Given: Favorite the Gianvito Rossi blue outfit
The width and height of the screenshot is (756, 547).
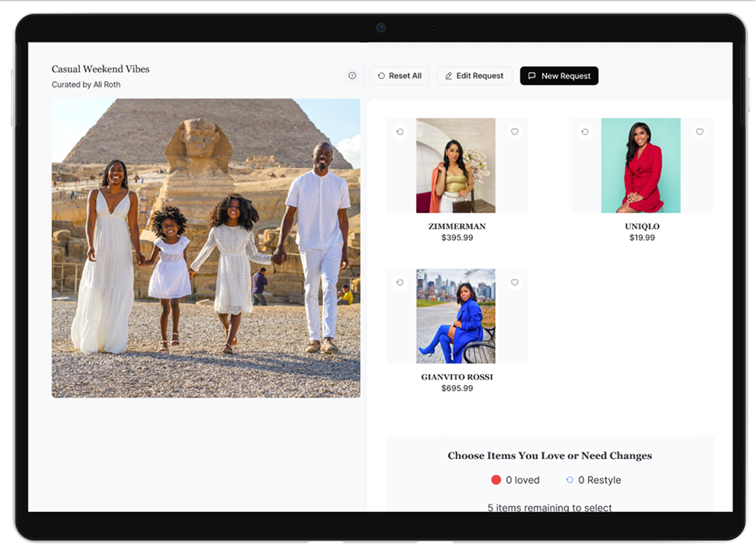Looking at the screenshot, I should point(514,283).
